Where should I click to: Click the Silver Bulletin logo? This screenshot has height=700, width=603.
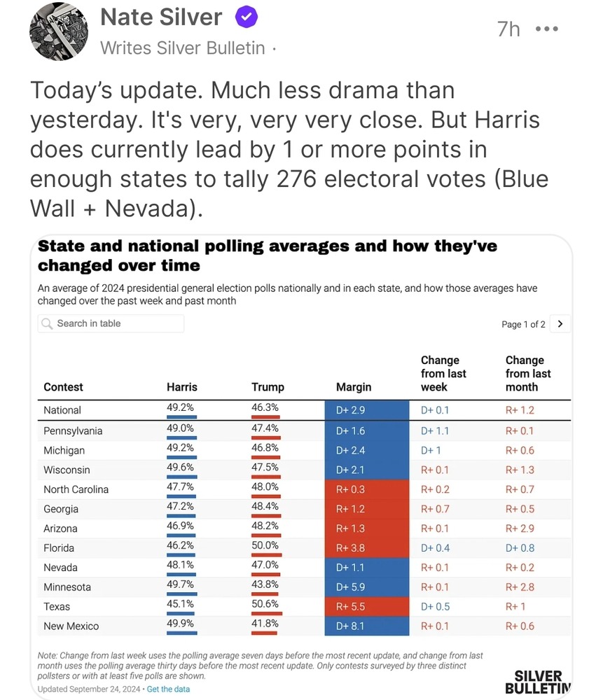[x=538, y=682]
